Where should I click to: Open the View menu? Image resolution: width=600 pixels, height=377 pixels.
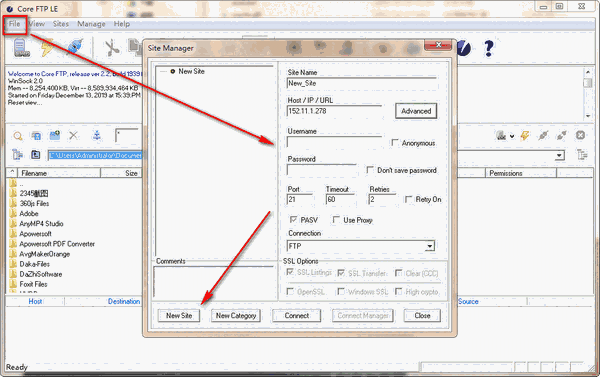37,24
